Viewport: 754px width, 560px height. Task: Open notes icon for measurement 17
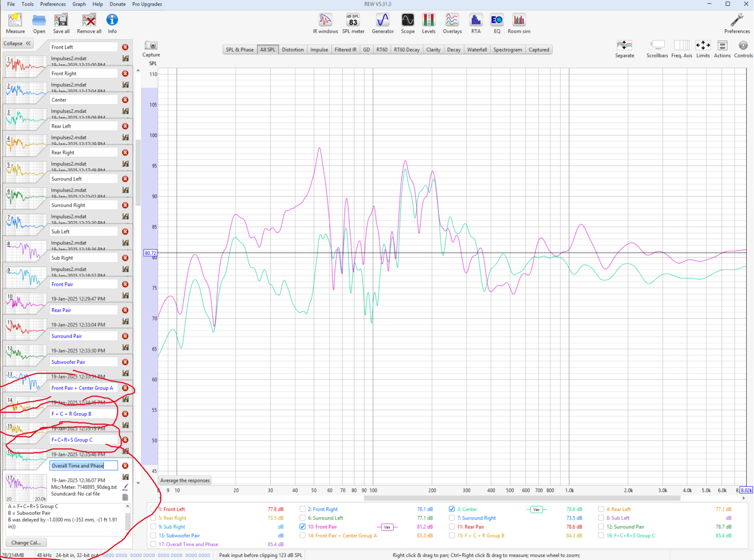pyautogui.click(x=125, y=497)
